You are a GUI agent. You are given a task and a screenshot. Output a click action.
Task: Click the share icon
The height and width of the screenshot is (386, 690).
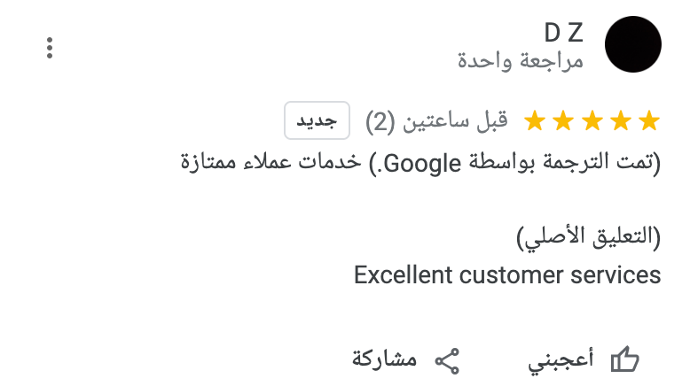tap(447, 361)
